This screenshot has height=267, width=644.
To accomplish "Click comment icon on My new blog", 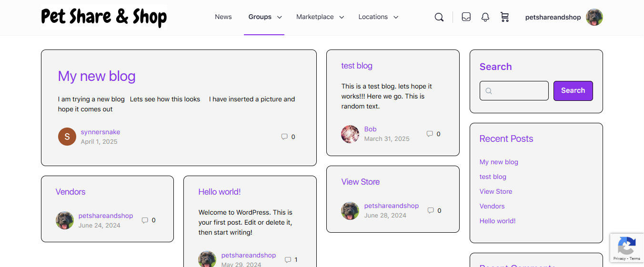I will tap(284, 137).
